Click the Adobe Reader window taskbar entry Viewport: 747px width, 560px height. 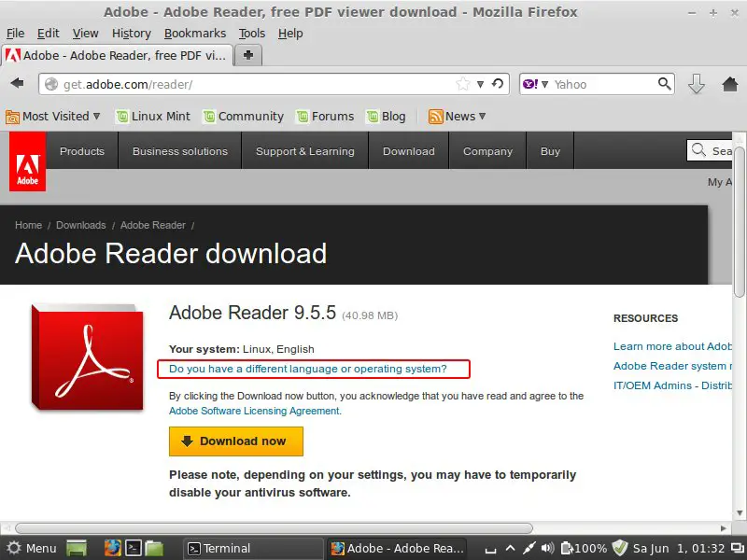tap(397, 549)
